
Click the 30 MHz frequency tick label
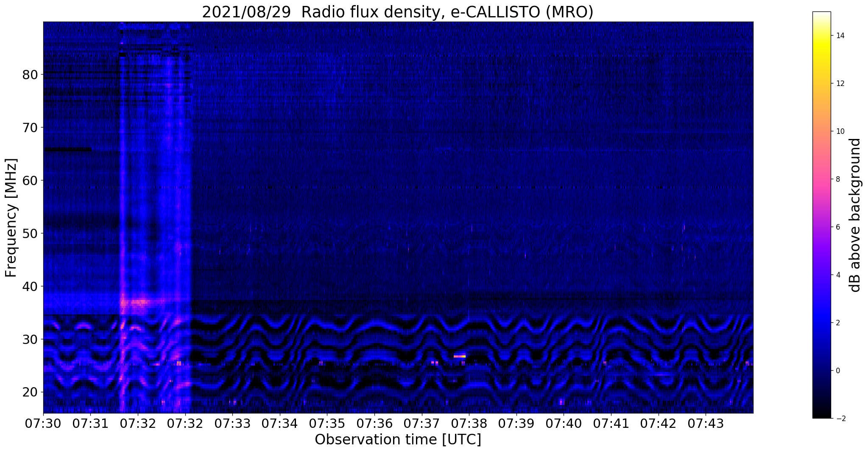(30, 340)
